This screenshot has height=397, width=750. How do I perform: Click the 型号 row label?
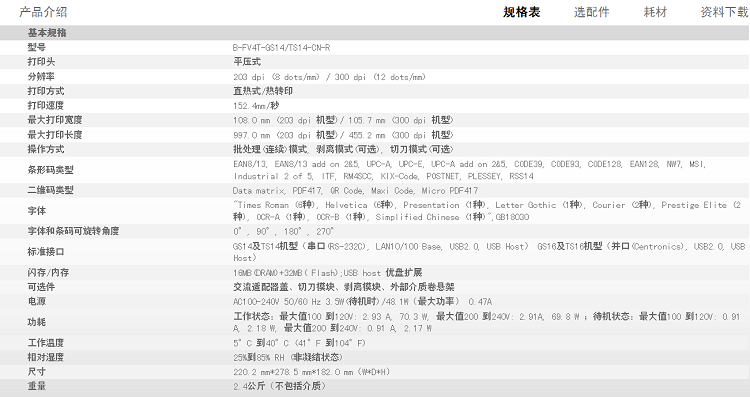click(37, 47)
